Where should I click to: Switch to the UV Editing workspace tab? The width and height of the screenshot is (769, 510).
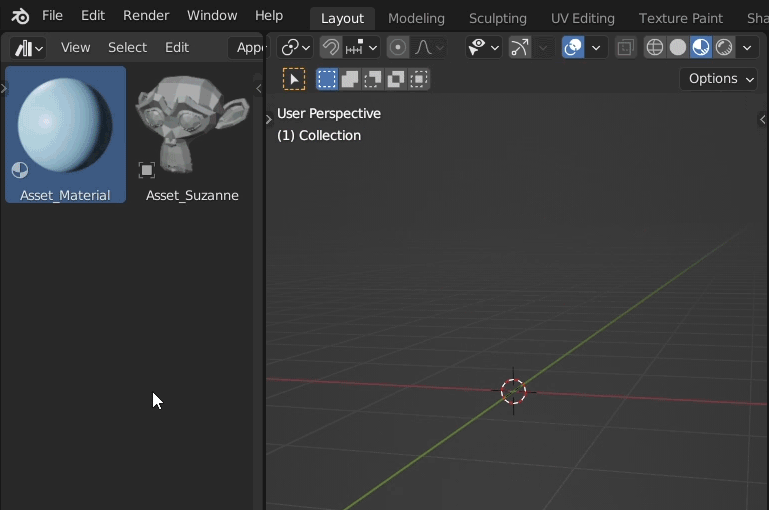tap(582, 19)
